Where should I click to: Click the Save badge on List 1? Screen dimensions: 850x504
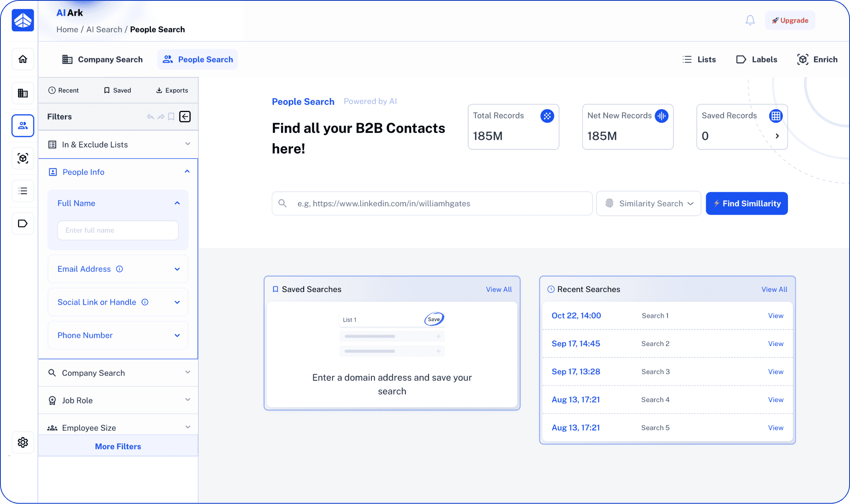click(434, 319)
